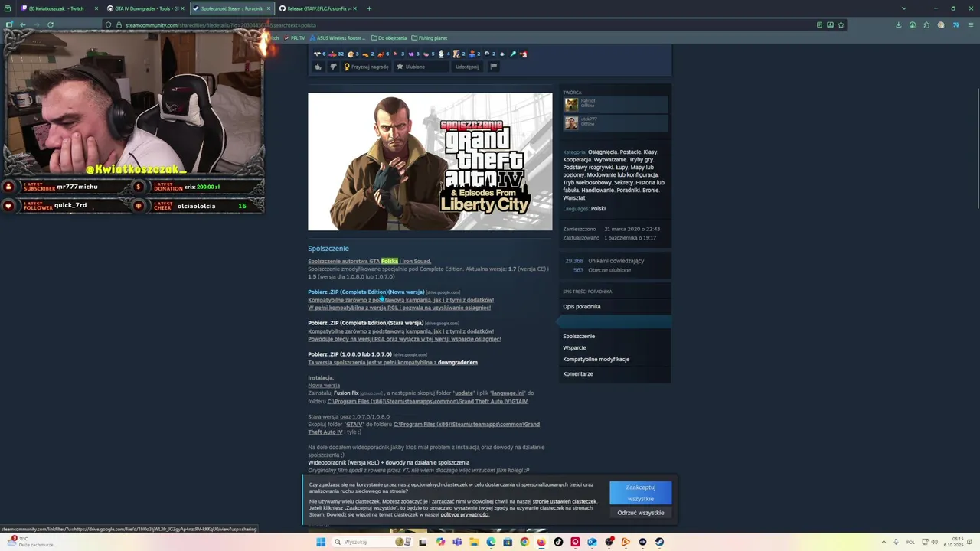980x551 pixels.
Task: Click the microphone tray icon
Action: click(897, 542)
